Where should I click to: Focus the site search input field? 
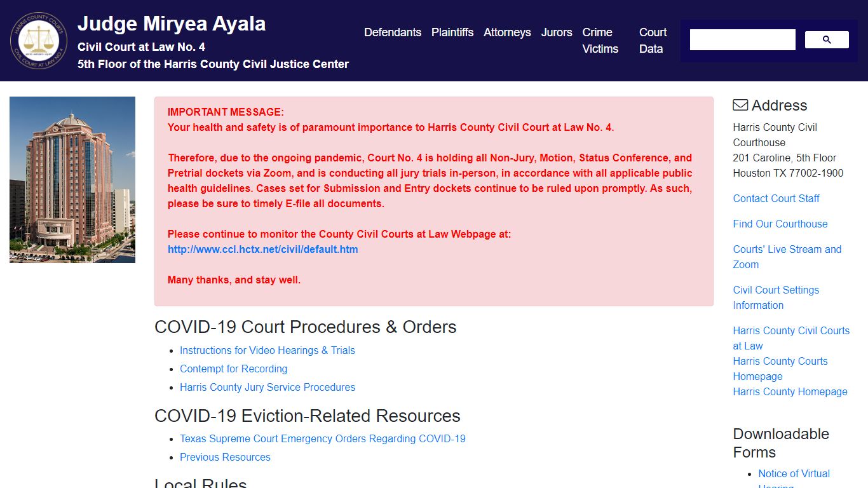click(743, 39)
